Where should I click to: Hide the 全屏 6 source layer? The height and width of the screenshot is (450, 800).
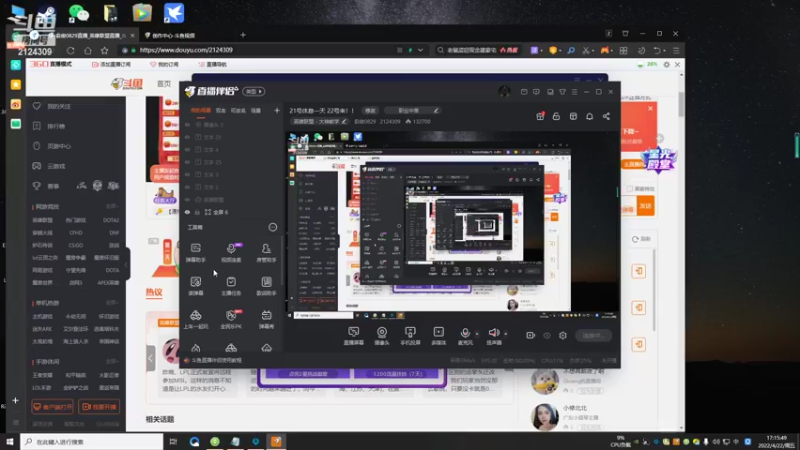(x=188, y=212)
